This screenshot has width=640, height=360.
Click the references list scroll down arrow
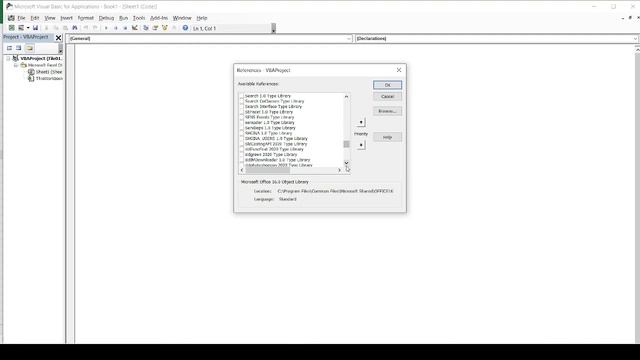[x=347, y=163]
